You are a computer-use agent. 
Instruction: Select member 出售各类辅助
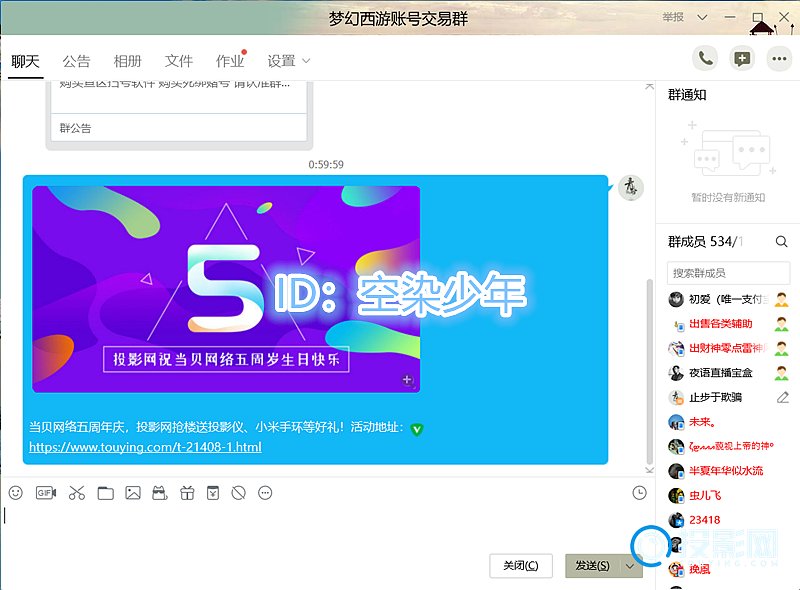729,324
